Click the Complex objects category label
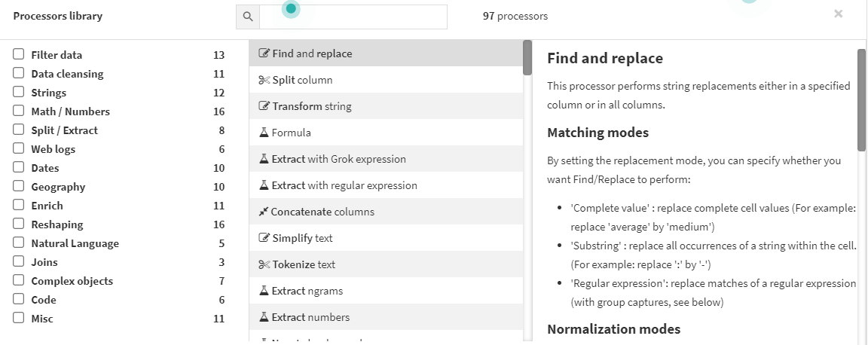Screen dimensions: 868x345 coord(72,281)
